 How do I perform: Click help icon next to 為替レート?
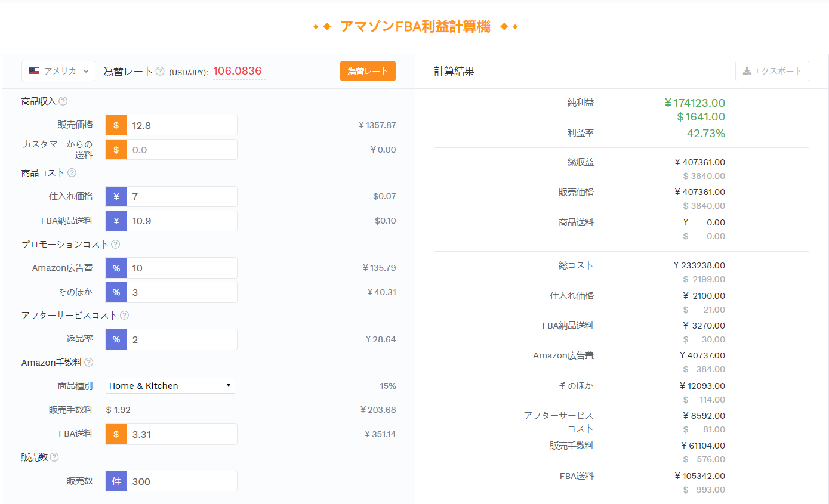pos(160,71)
